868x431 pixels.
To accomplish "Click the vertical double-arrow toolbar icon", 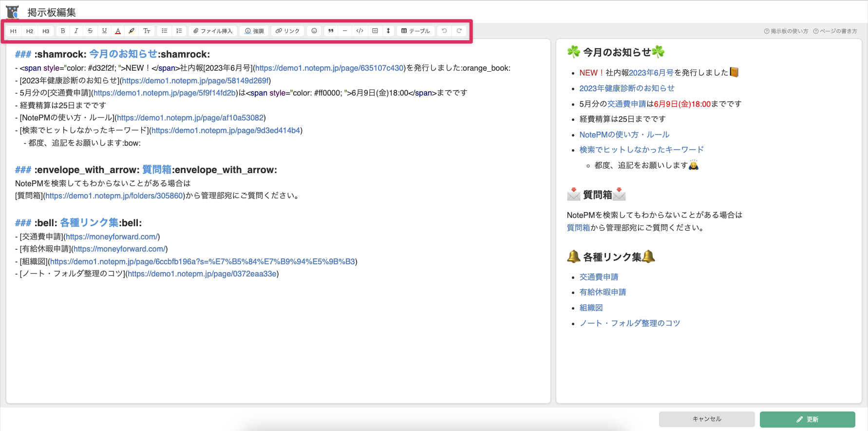I will click(x=388, y=31).
